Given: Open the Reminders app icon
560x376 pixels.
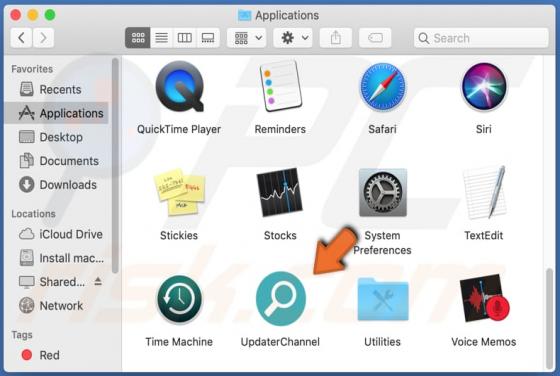Looking at the screenshot, I should click(281, 86).
